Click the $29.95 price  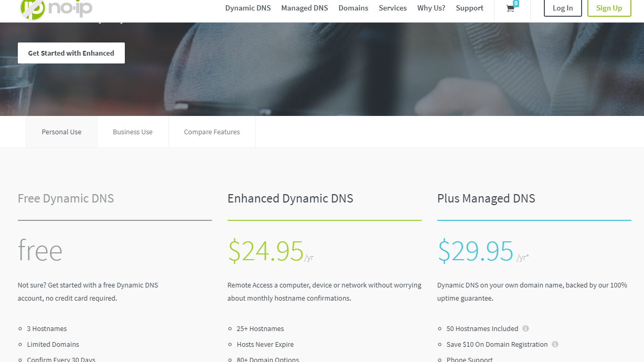[476, 251]
